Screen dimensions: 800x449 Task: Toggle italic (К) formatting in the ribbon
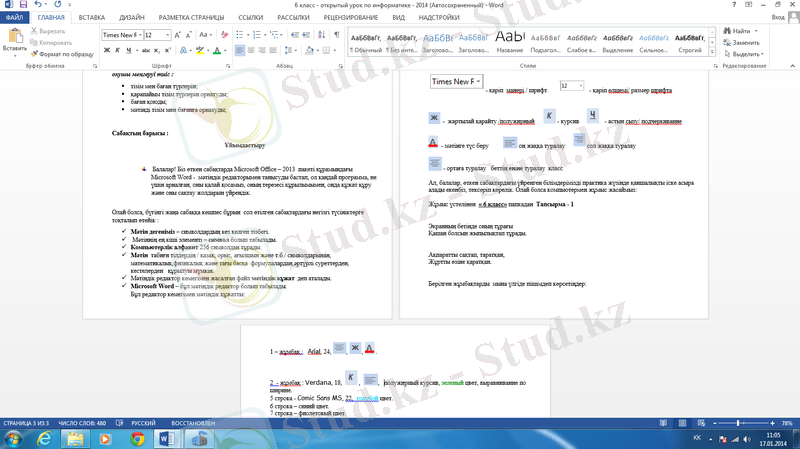tap(117, 50)
